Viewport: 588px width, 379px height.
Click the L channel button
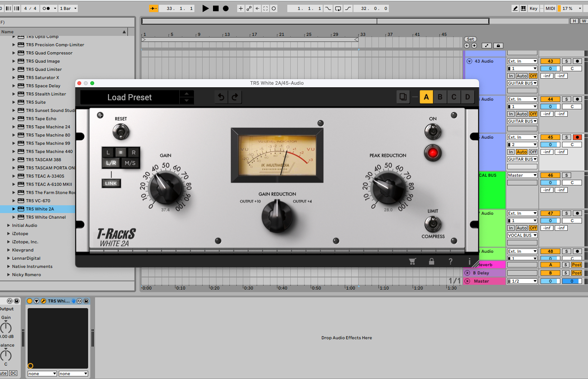coord(108,152)
